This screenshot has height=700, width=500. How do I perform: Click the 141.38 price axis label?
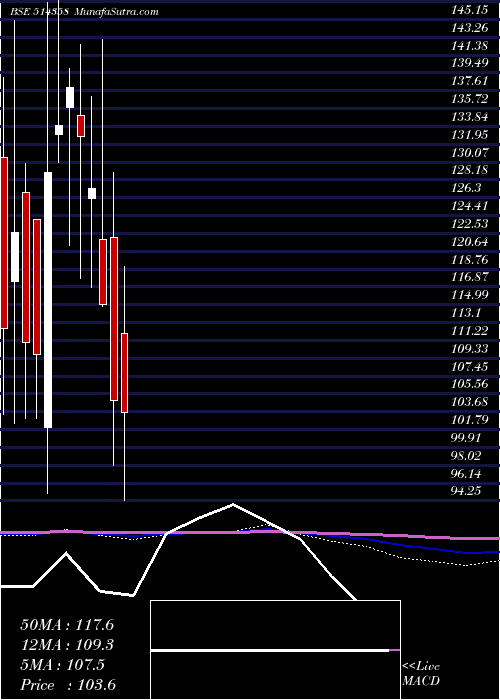tap(472, 46)
